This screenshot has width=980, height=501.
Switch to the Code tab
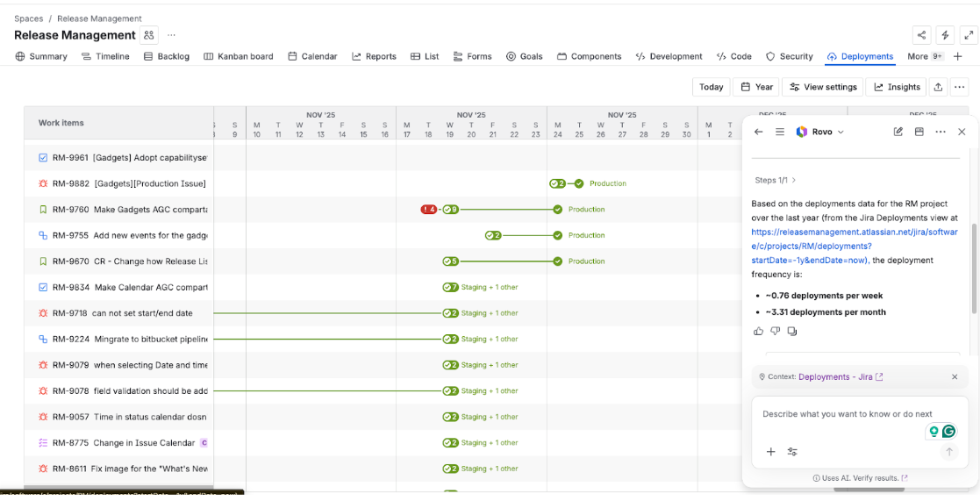[x=733, y=56]
